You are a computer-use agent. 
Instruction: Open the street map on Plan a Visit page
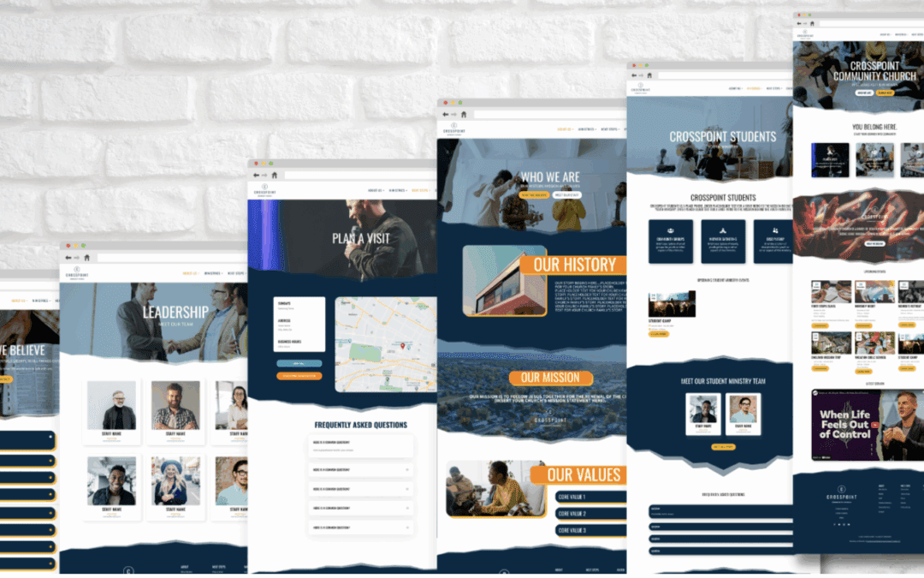click(x=386, y=344)
